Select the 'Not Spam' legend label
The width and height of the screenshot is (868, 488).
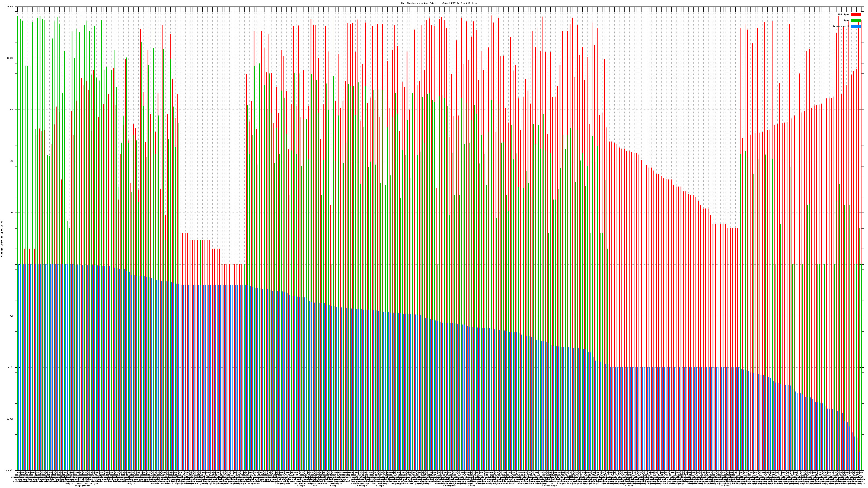click(x=844, y=14)
